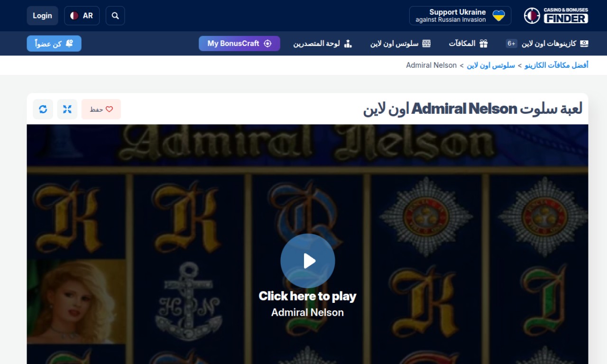Open the كازينوهات اون لاين menu item
Viewport: 607px width, 364px height.
(555, 44)
